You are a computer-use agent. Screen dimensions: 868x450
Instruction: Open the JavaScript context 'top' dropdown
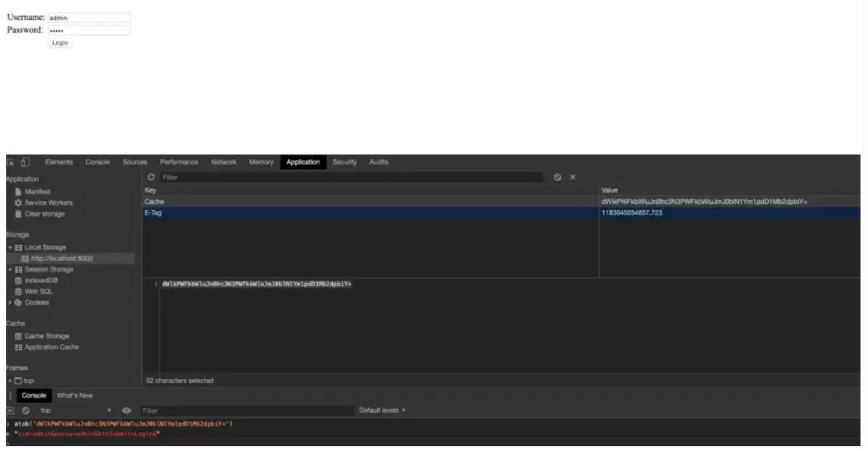[x=75, y=411]
